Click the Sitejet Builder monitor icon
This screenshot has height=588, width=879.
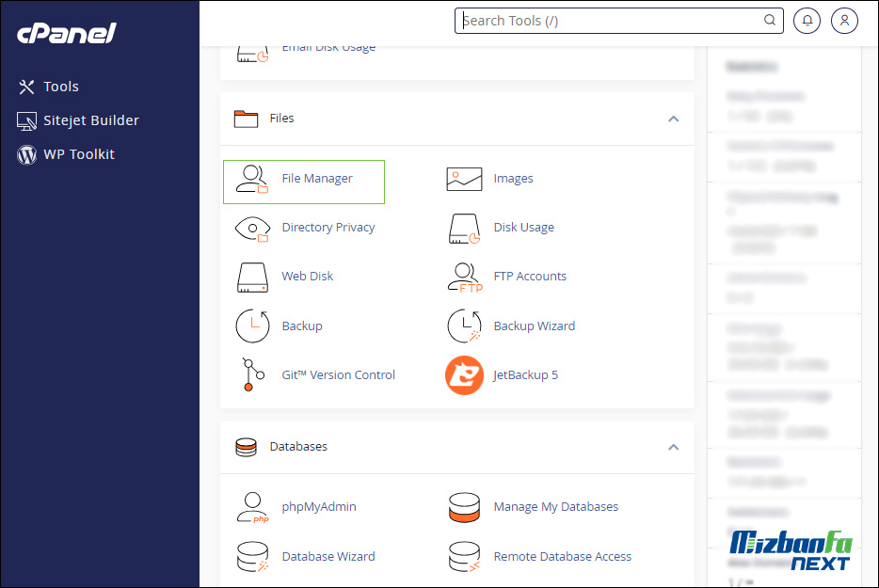click(x=26, y=121)
